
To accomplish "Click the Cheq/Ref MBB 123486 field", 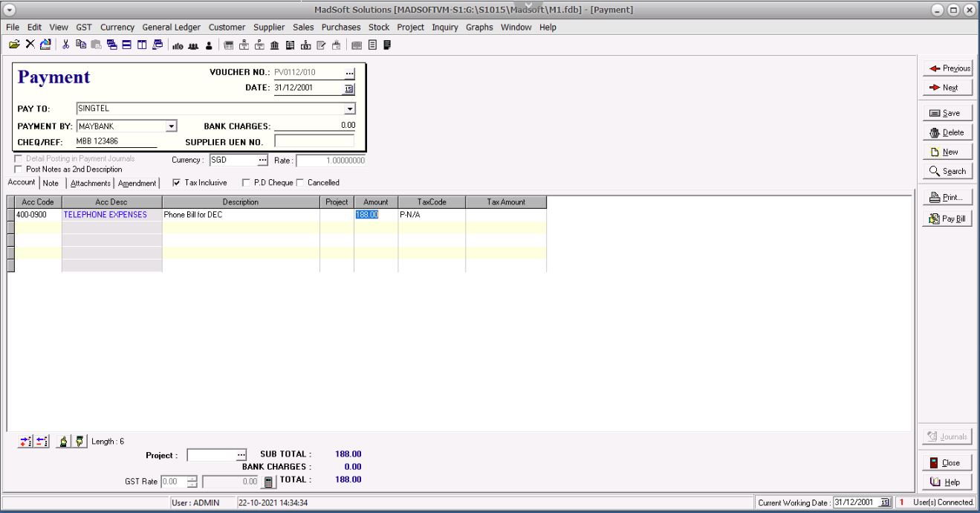I will (116, 141).
